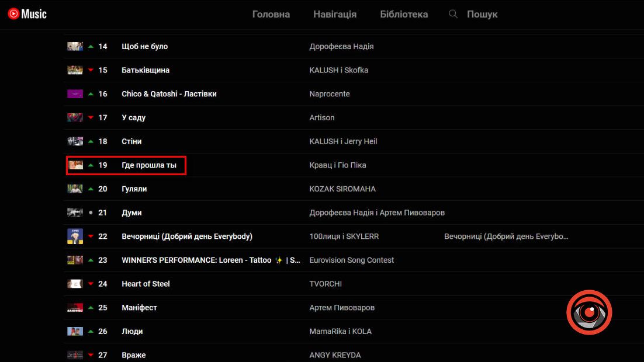This screenshot has height=362, width=644.
Task: Click green up arrow for track 19
Action: pyautogui.click(x=91, y=165)
